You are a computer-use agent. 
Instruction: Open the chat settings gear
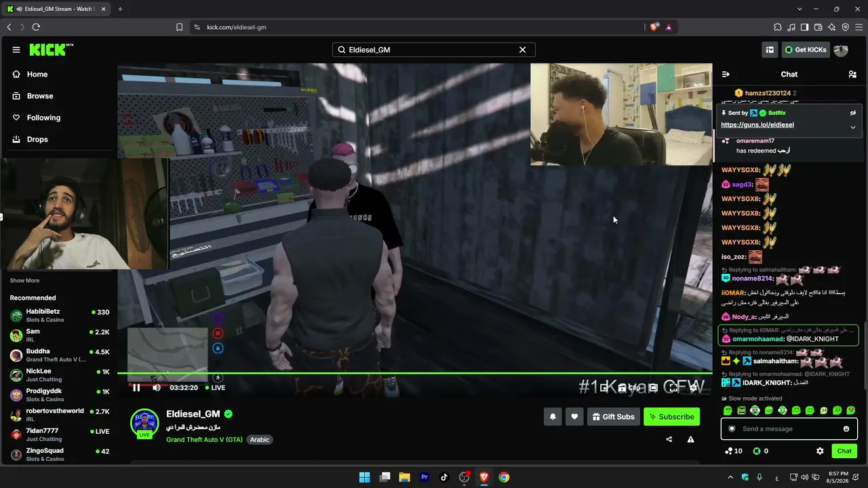tap(820, 451)
